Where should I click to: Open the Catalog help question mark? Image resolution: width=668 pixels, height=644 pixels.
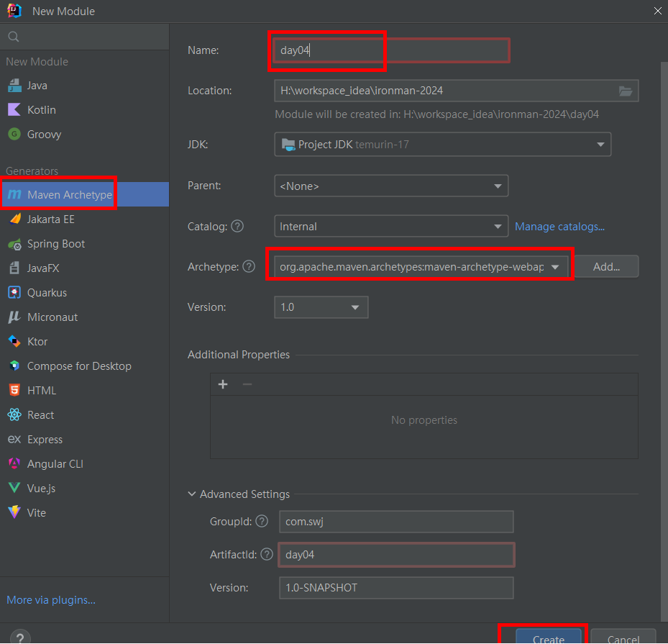tap(237, 226)
